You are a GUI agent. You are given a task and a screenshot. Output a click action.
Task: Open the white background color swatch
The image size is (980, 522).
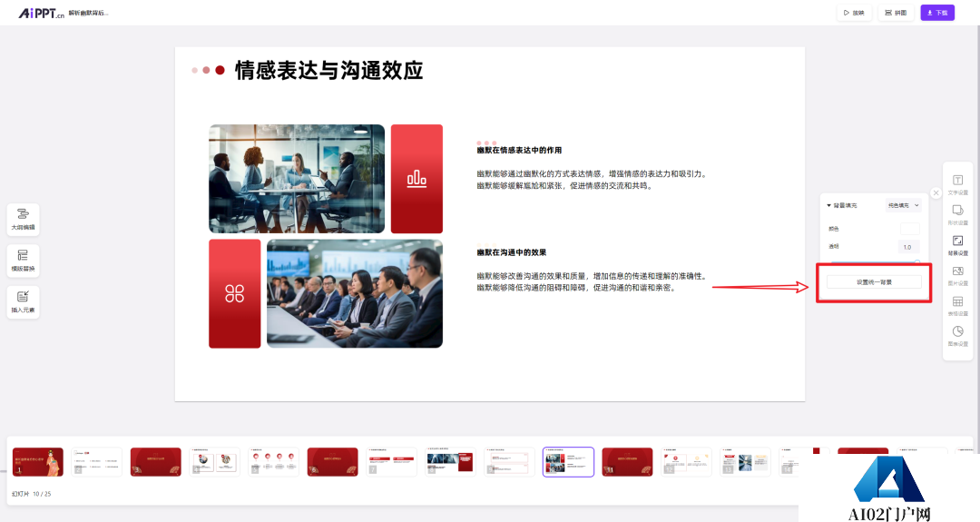[x=909, y=229]
